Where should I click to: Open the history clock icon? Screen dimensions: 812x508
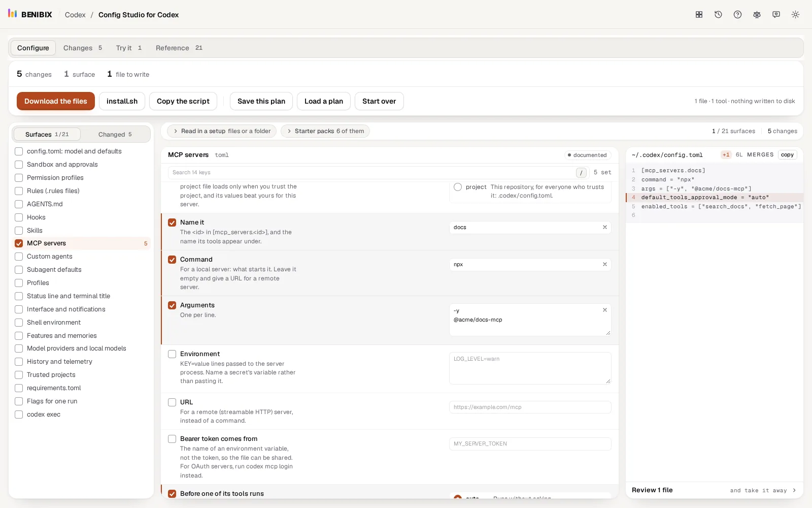click(x=718, y=15)
